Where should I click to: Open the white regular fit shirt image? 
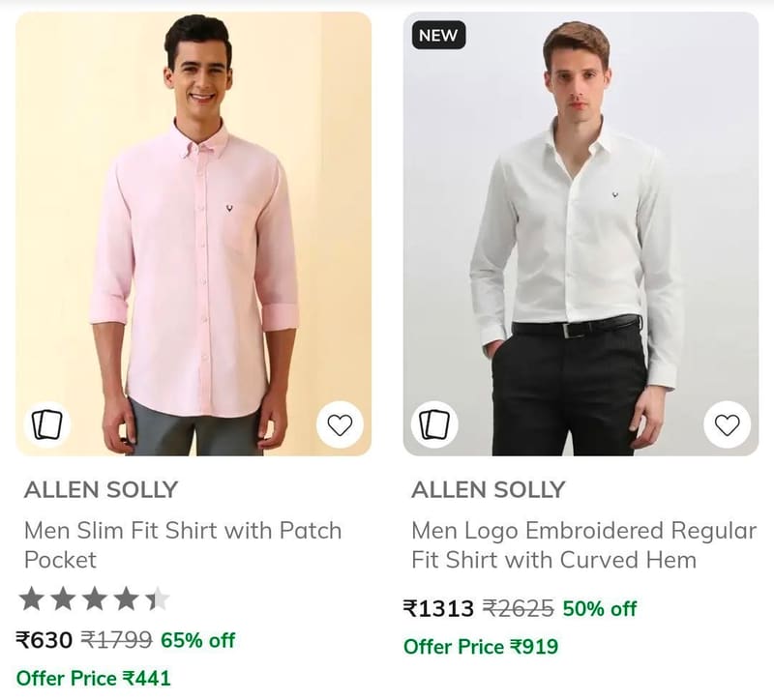pos(580,234)
